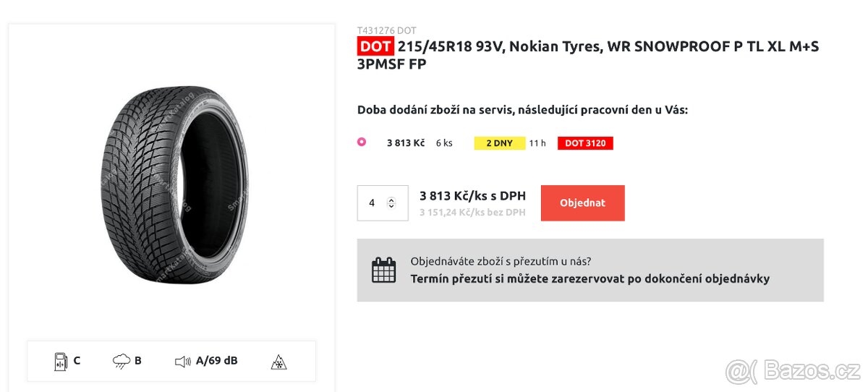Viewport: 868px width, 392px height.
Task: Click the A/69 dB noise rating label
Action: [216, 361]
